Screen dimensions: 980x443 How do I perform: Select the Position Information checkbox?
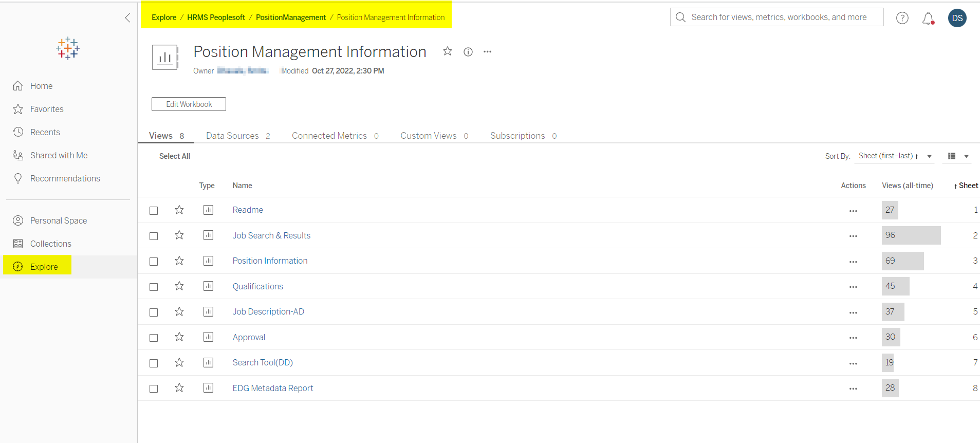point(154,262)
